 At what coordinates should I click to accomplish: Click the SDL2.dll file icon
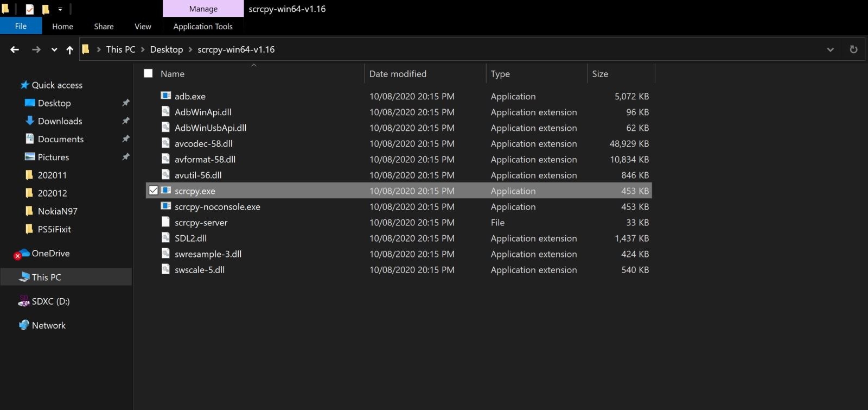click(165, 238)
